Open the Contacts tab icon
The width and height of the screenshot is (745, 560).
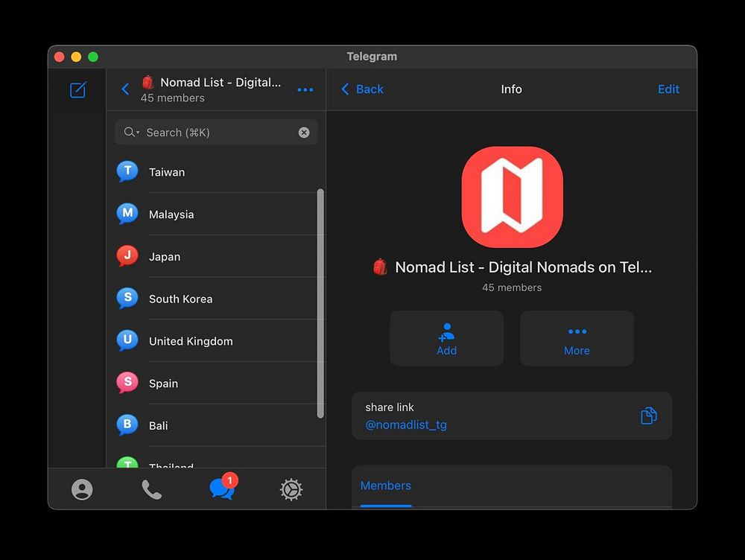coord(82,489)
